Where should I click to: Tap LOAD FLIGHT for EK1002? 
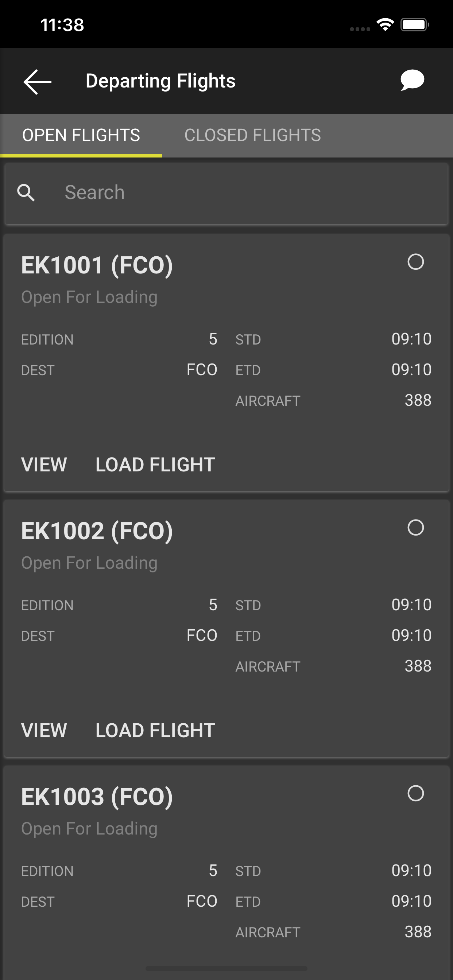pyautogui.click(x=155, y=730)
